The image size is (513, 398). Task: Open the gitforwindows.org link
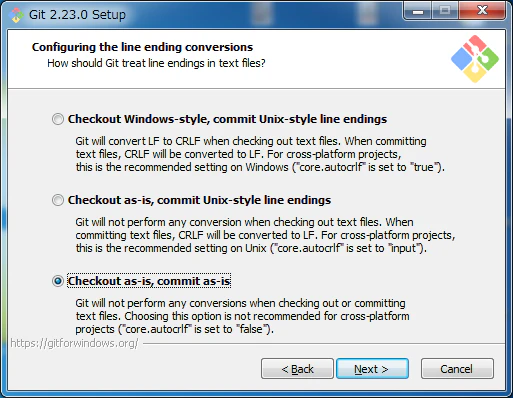74,343
